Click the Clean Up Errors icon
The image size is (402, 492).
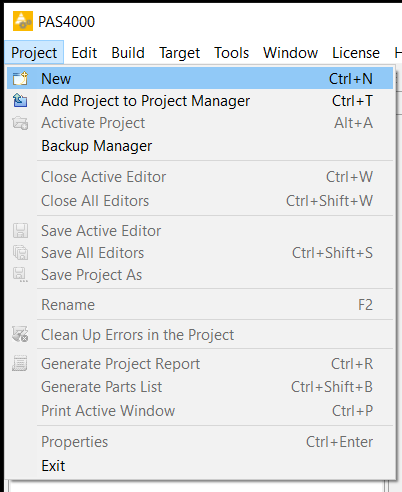click(x=20, y=334)
